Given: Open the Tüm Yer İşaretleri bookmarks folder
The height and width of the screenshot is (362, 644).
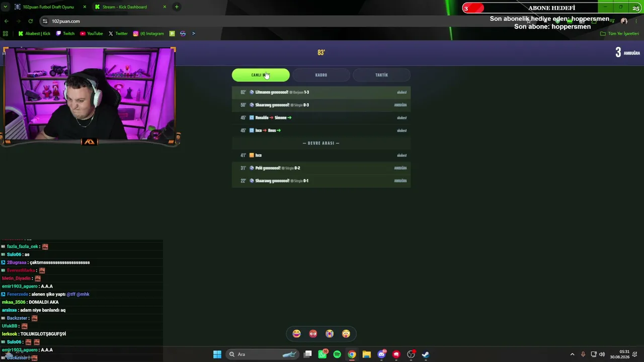Looking at the screenshot, I should point(619,34).
